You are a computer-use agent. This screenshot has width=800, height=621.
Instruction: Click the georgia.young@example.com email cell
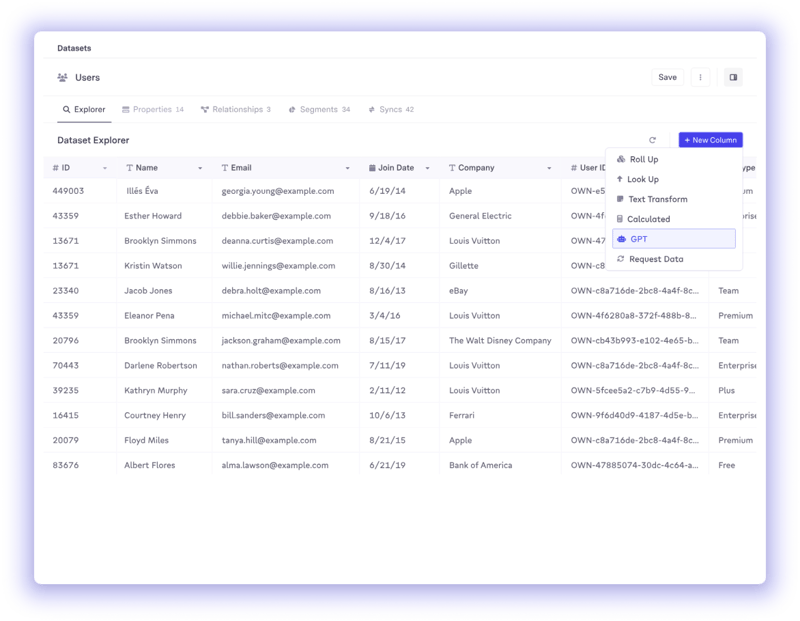[x=278, y=191]
